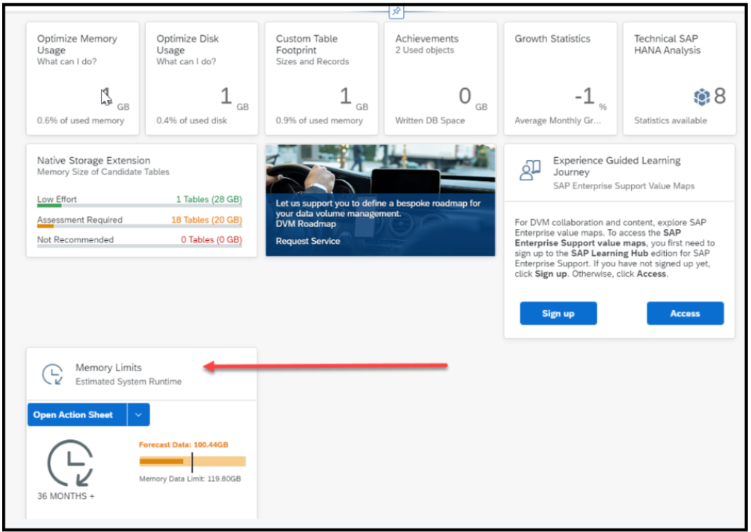Click the '-1 %' growth value
Image resolution: width=751 pixels, height=532 pixels.
pos(591,98)
